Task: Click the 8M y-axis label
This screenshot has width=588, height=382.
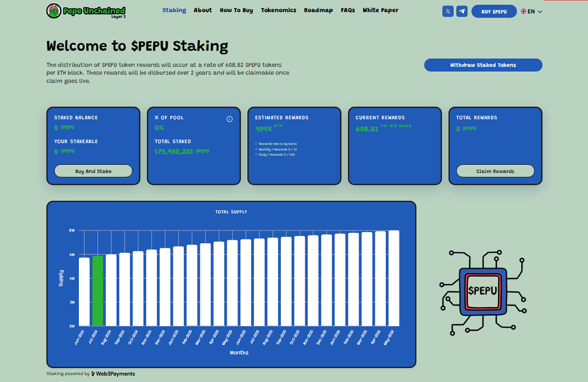Action: click(x=72, y=230)
